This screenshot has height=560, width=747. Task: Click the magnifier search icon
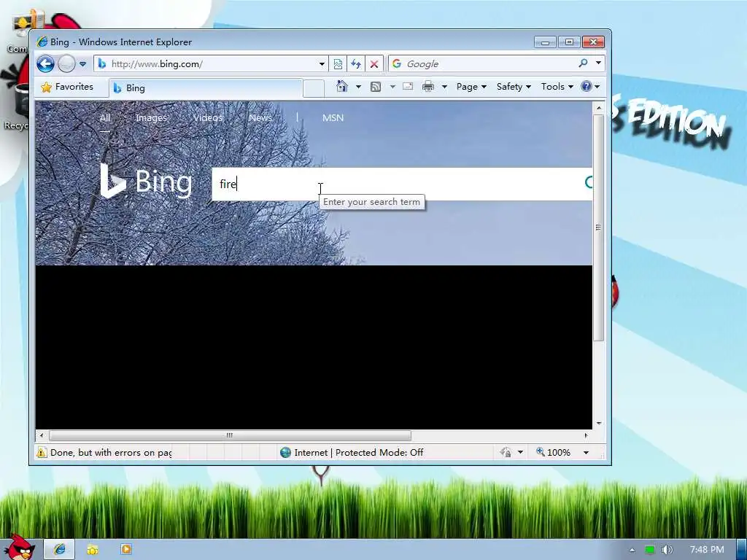583,63
